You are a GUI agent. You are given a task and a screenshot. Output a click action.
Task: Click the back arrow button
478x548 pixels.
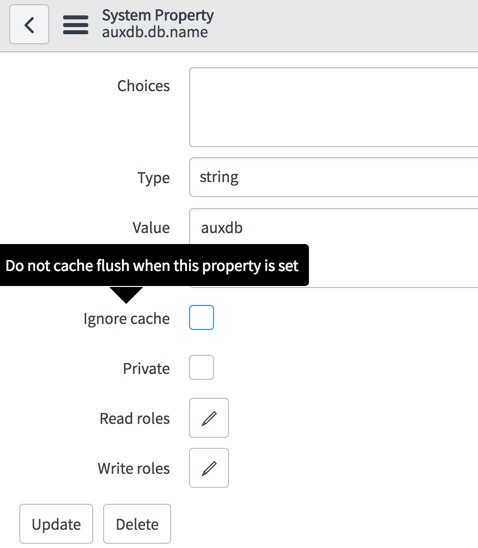point(29,24)
